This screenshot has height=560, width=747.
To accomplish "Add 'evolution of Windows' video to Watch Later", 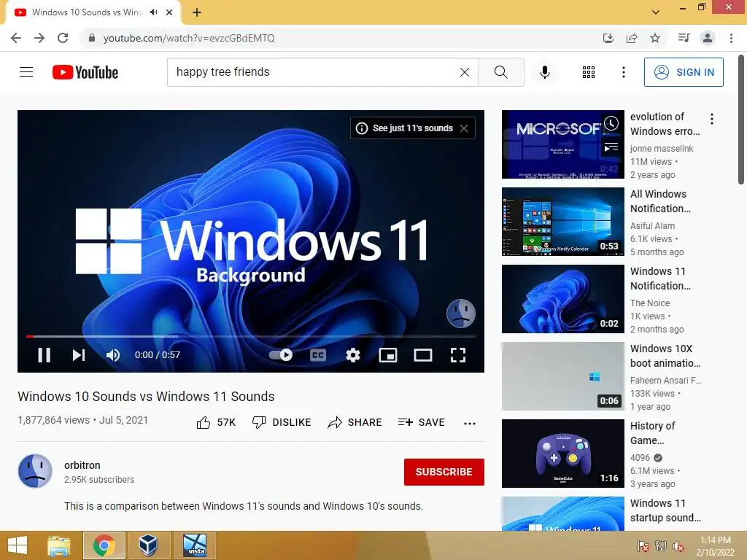I will tap(611, 124).
